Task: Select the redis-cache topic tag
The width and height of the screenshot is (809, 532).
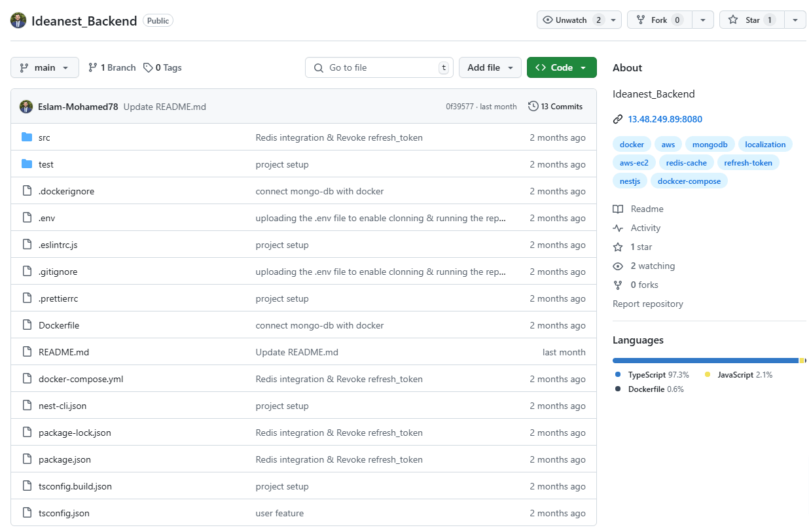Action: pyautogui.click(x=687, y=162)
